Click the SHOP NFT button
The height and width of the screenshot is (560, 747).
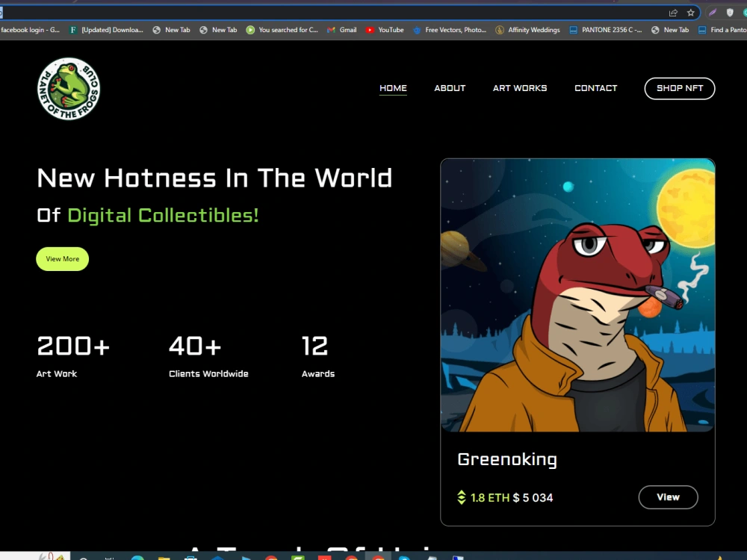(x=680, y=88)
